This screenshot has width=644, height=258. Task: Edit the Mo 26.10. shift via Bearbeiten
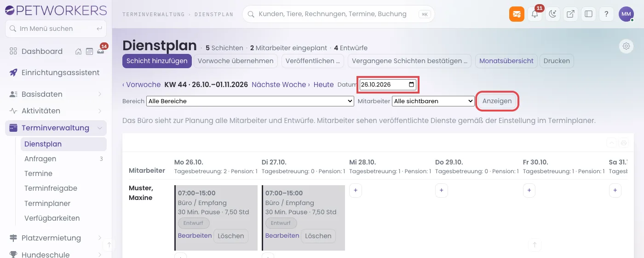(195, 235)
